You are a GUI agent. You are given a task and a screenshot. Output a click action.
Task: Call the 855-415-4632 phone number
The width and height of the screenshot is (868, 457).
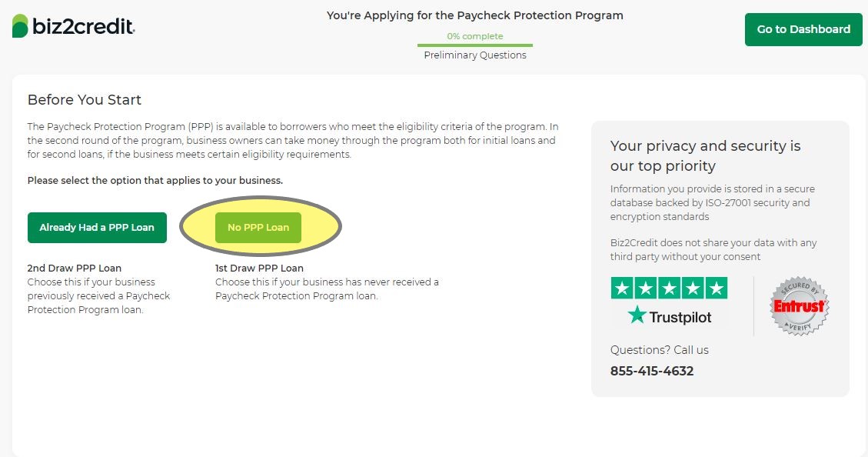pyautogui.click(x=652, y=371)
